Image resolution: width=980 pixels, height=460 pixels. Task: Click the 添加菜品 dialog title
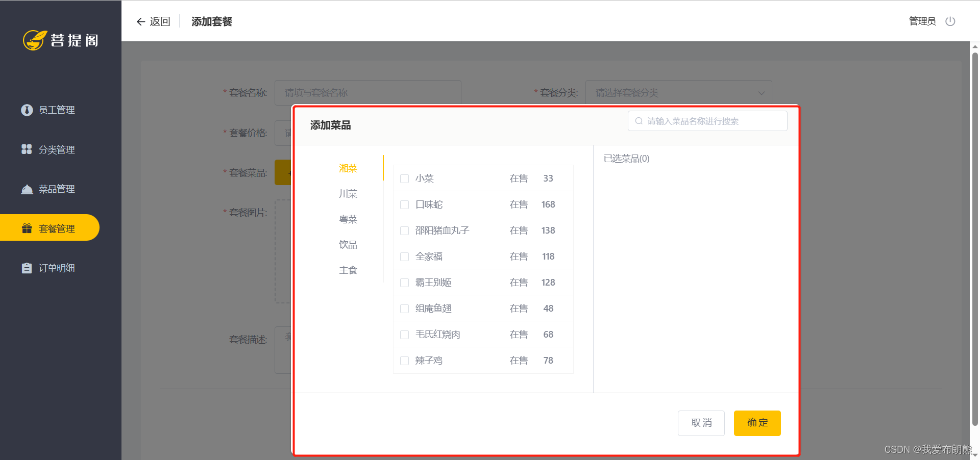(x=331, y=125)
